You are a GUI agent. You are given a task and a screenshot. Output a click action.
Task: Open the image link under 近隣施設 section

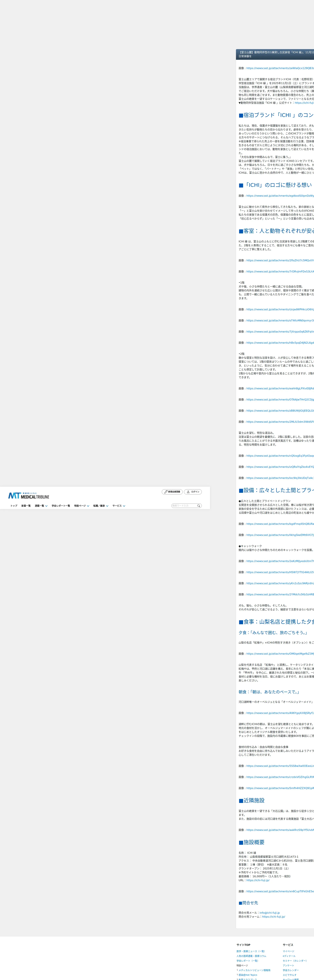coord(280,830)
